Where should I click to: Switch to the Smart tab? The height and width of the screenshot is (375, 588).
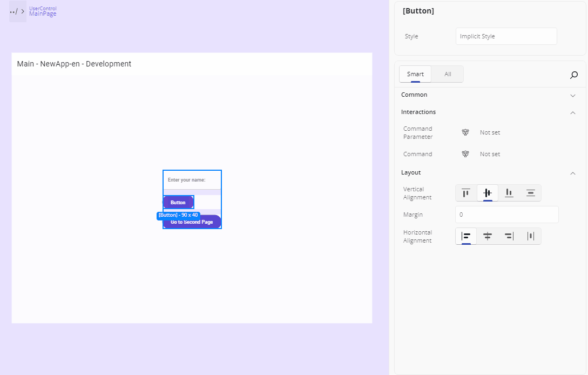[415, 74]
